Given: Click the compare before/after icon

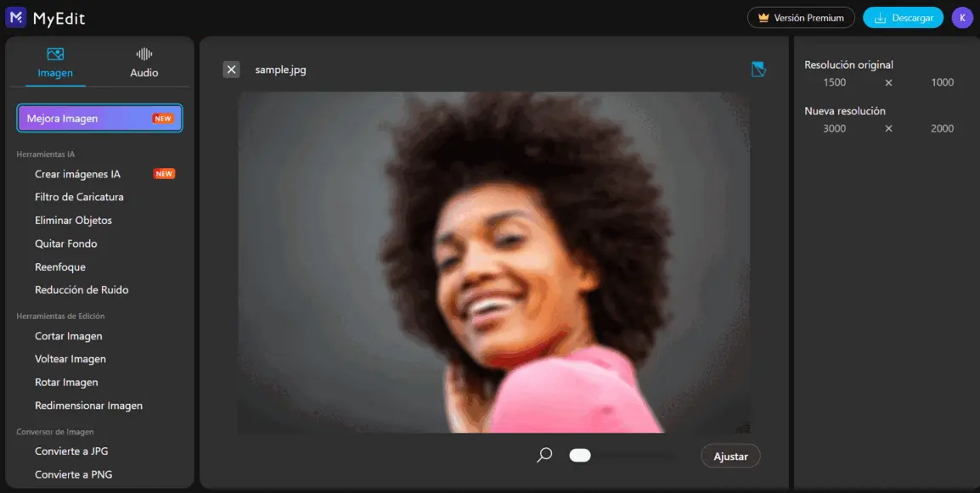Looking at the screenshot, I should [758, 70].
